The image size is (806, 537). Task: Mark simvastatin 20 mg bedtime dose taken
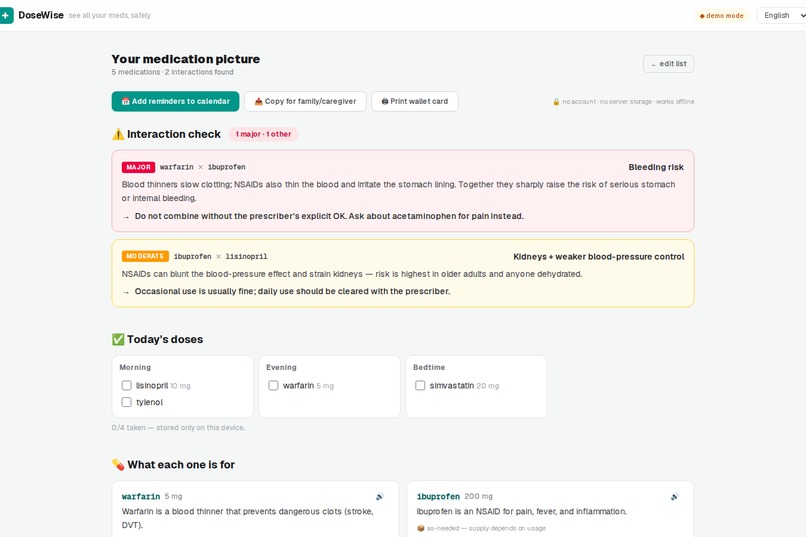pos(420,385)
